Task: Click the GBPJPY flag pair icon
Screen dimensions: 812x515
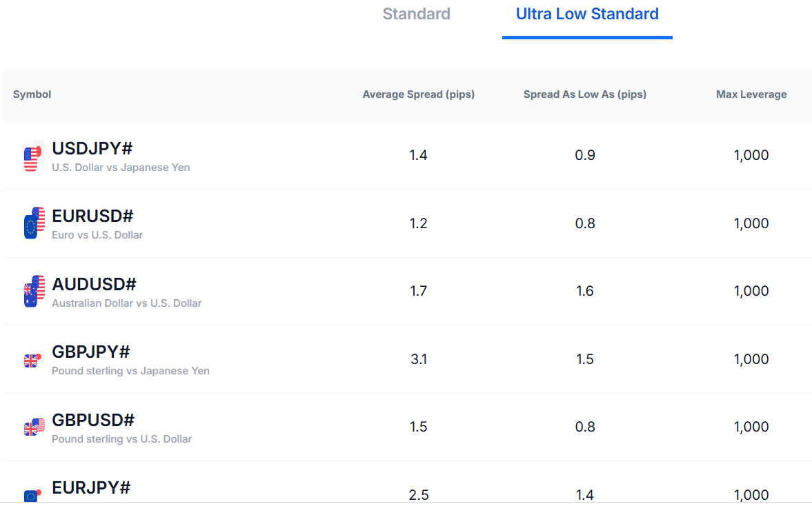Action: [x=32, y=359]
